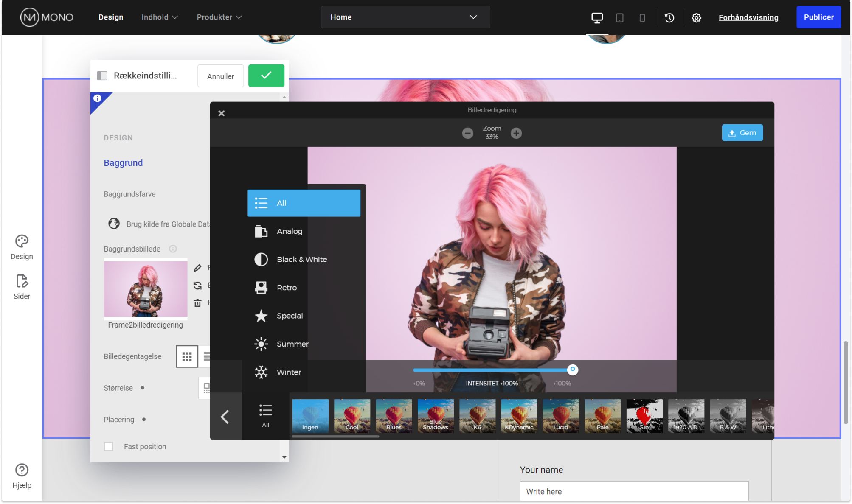Click the zoom out minus icon
This screenshot has height=504, width=852.
467,133
